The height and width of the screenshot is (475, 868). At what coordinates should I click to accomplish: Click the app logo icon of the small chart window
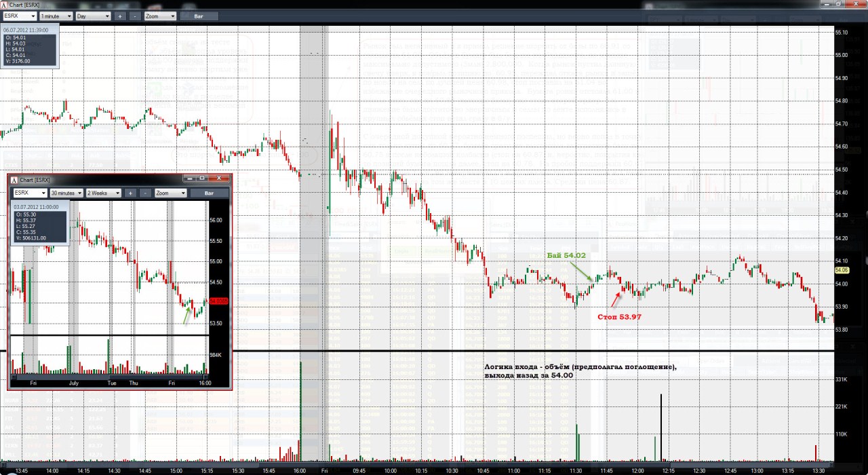[14, 180]
